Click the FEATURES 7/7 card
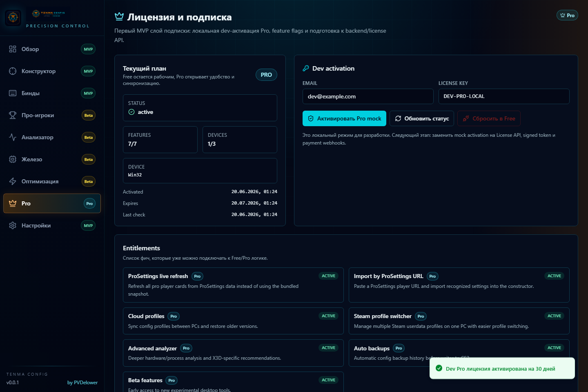The width and height of the screenshot is (588, 392). point(160,140)
